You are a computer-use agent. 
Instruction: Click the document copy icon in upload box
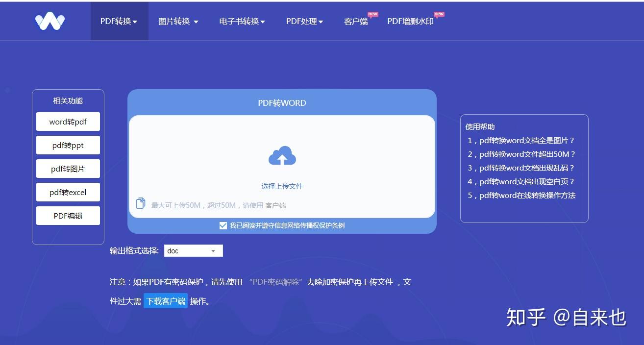[141, 203]
